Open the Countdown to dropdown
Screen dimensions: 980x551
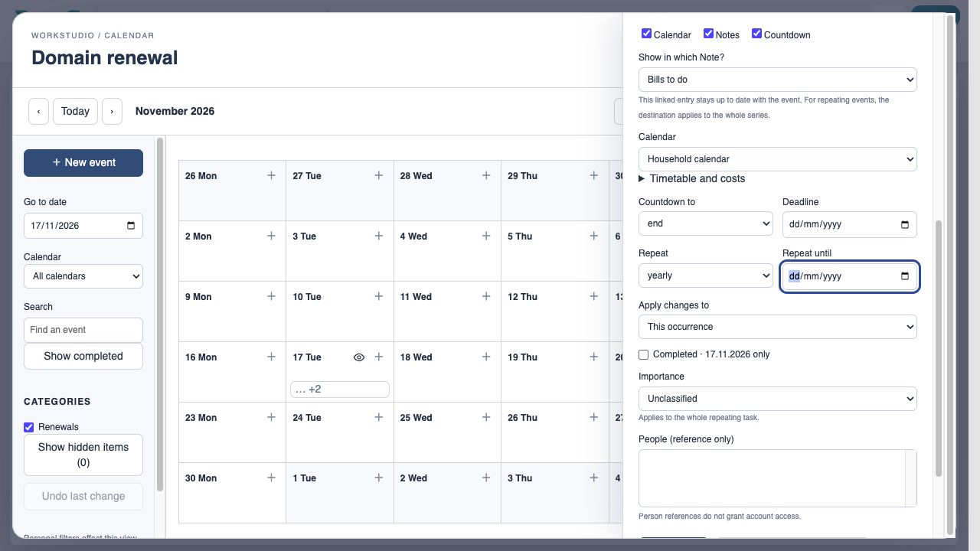click(x=706, y=223)
